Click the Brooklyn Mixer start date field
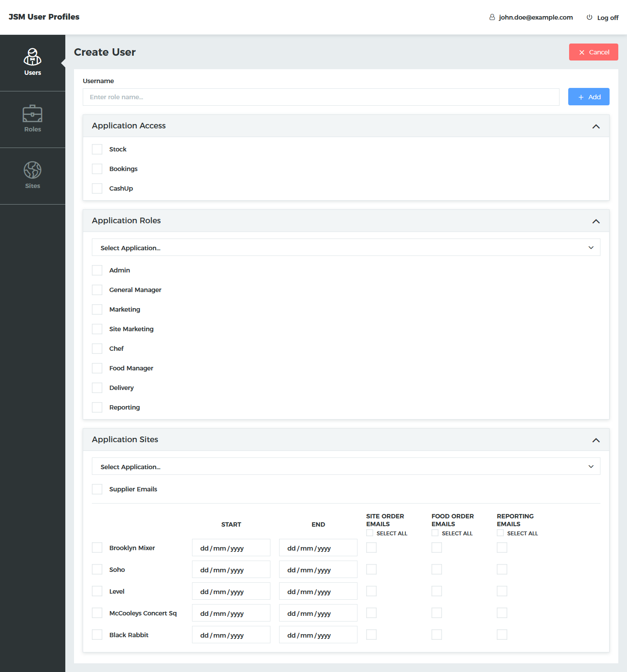Viewport: 627px width, 672px height. pyautogui.click(x=231, y=548)
